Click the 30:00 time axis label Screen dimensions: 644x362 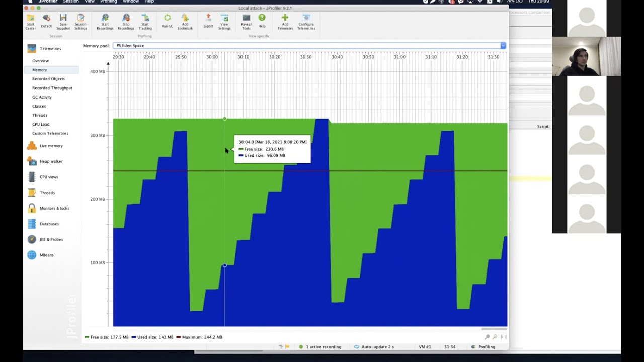click(x=212, y=57)
